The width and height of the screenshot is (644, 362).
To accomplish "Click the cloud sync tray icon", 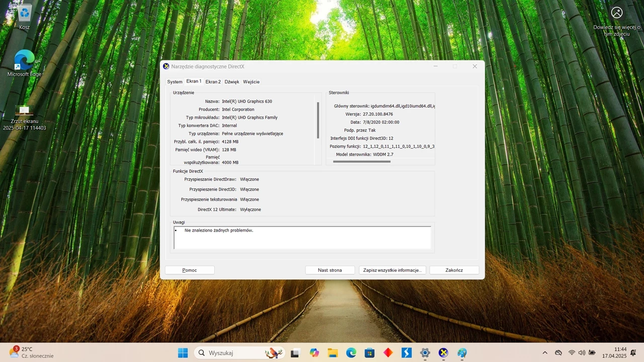I will coord(558,353).
